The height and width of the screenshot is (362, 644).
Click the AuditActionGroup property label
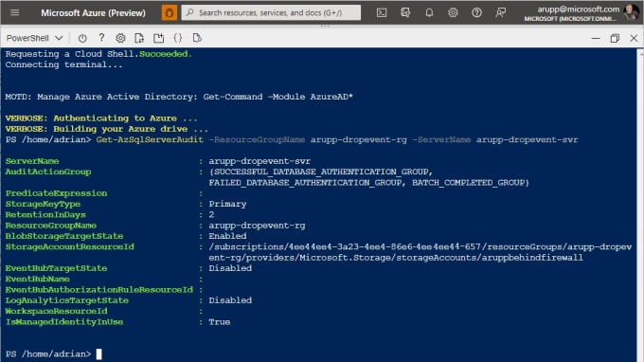click(x=48, y=172)
